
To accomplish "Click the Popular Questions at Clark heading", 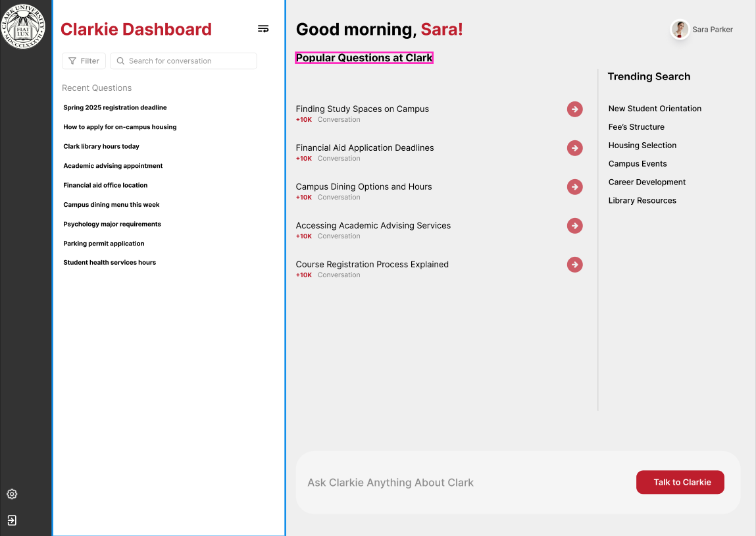I will click(x=364, y=58).
